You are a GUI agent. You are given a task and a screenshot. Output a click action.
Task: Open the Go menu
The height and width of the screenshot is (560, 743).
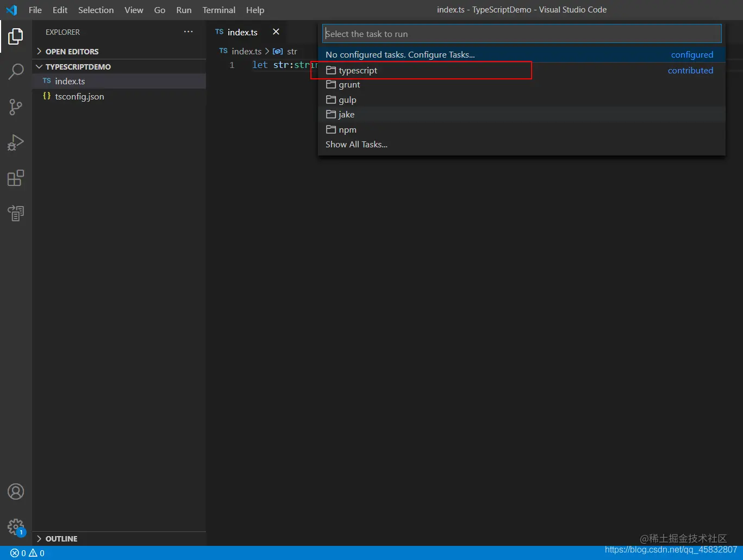click(160, 10)
